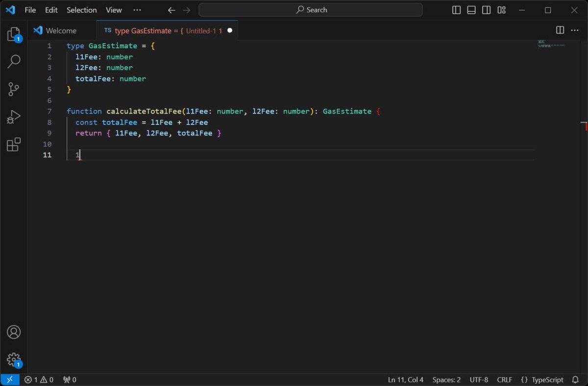The width and height of the screenshot is (588, 386).
Task: Toggle the bottom panel layout icon
Action: tap(471, 10)
